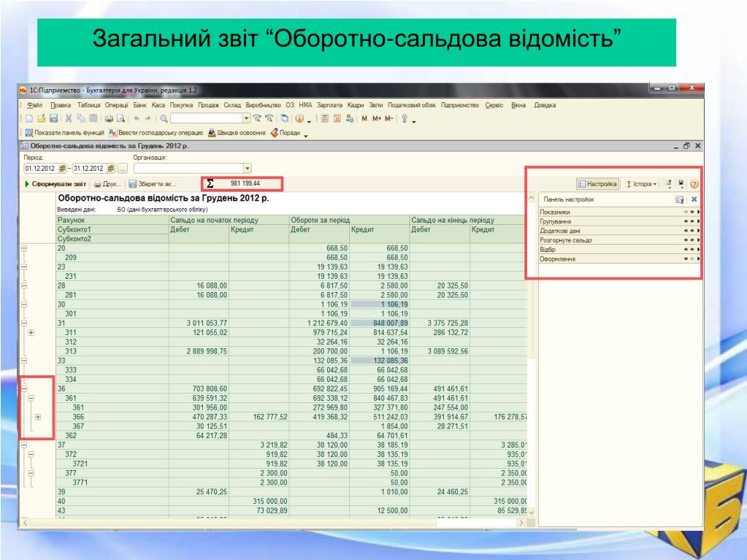Image resolution: width=747 pixels, height=560 pixels.
Task: Open calendar picker for start date 01.12.2012
Action: [62, 169]
